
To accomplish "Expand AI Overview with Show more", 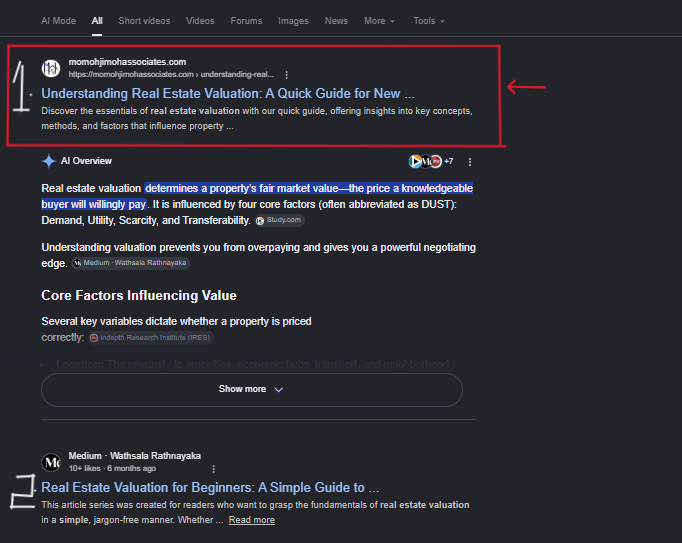I will click(x=252, y=389).
